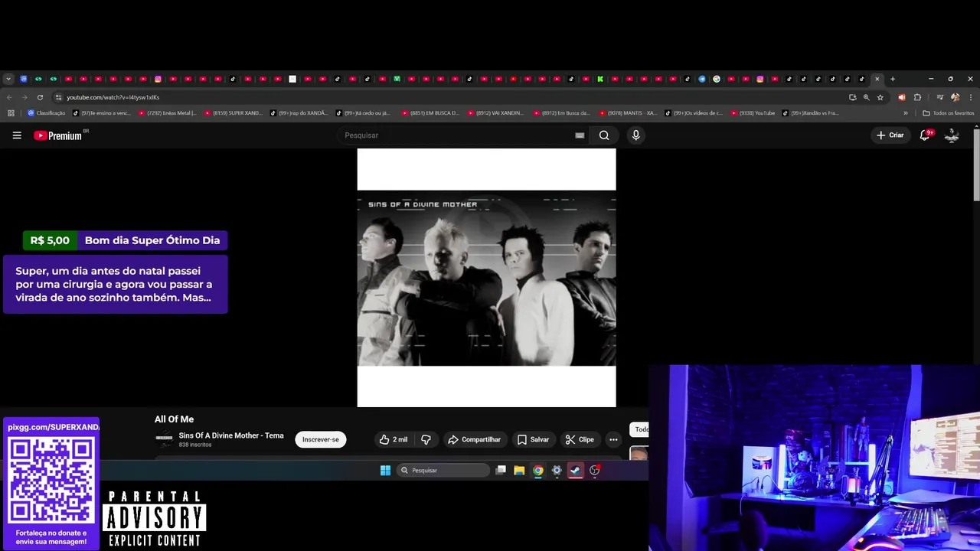Open the Classificação bookmark
This screenshot has height=551, width=980.
click(x=47, y=113)
